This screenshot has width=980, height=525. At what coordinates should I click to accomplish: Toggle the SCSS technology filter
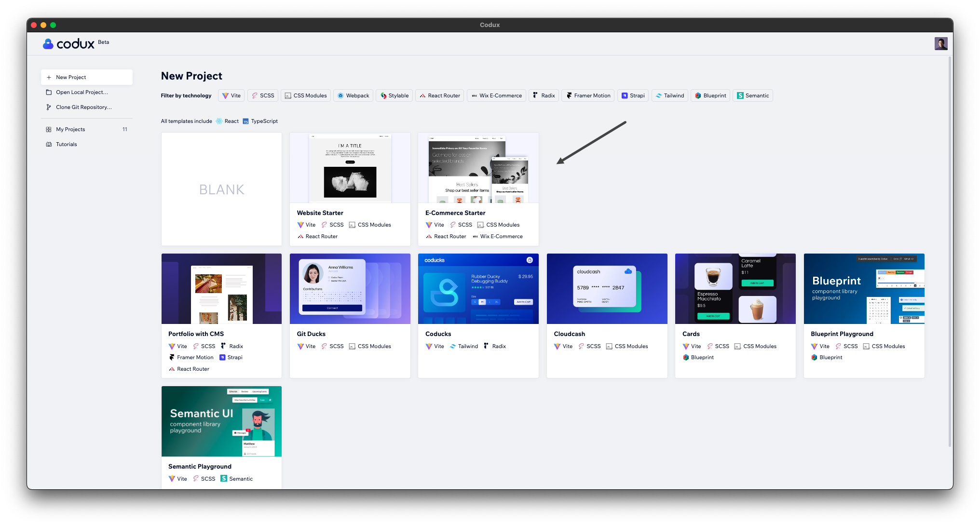coord(263,95)
